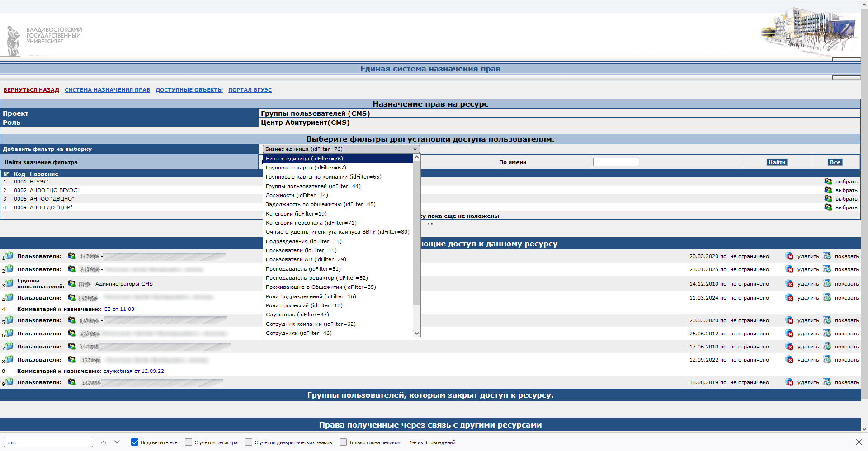Open ВЕРНУТЬСЯ НАЗАД link

tap(31, 90)
